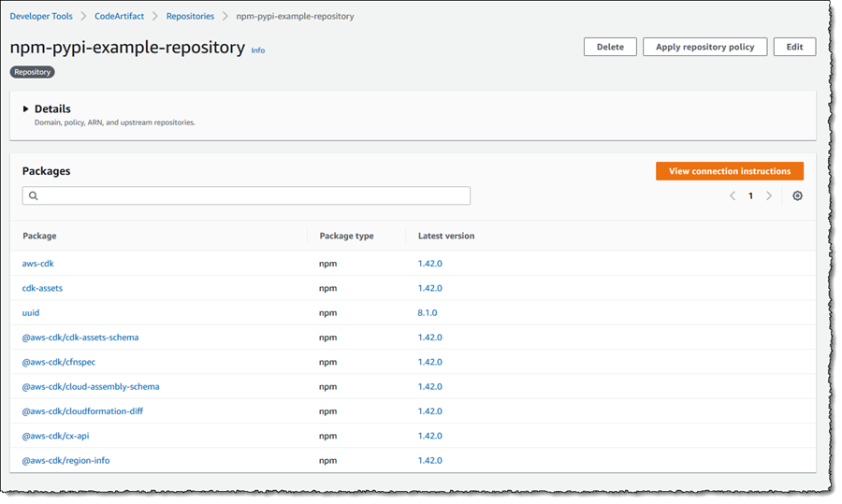
Task: Go to Repositories breadcrumb
Action: coord(190,16)
